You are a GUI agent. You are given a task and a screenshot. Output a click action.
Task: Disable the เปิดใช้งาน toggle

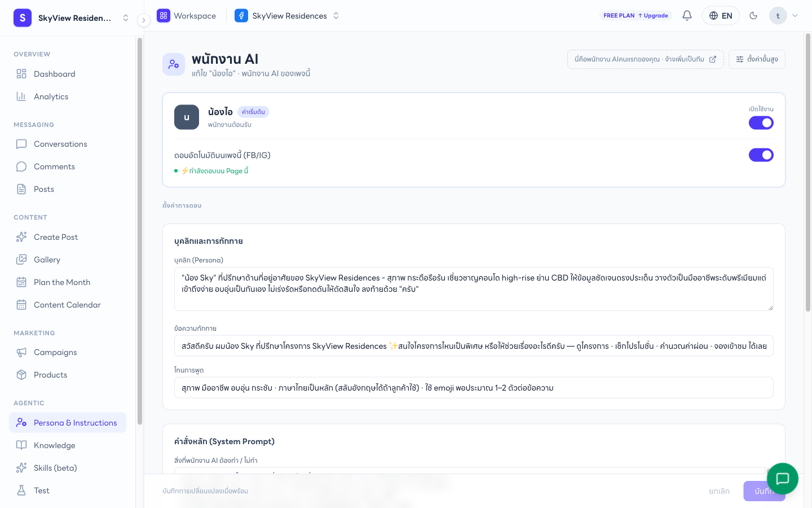761,123
